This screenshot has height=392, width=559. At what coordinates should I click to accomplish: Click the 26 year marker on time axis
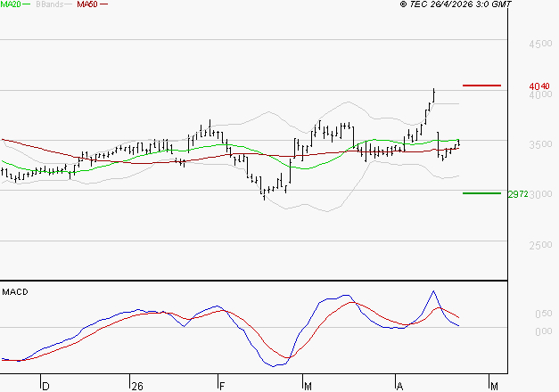click(x=137, y=387)
